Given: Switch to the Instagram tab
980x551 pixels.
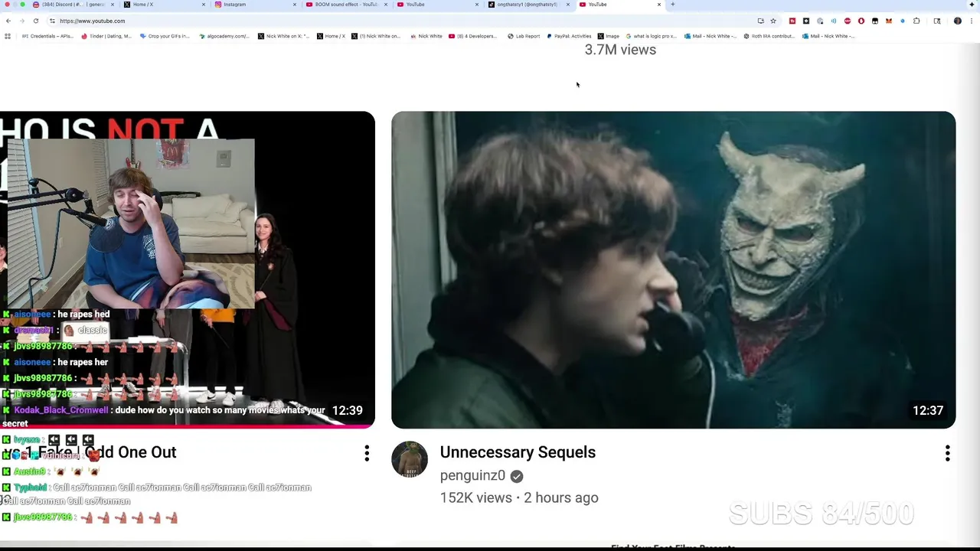Looking at the screenshot, I should click(254, 5).
